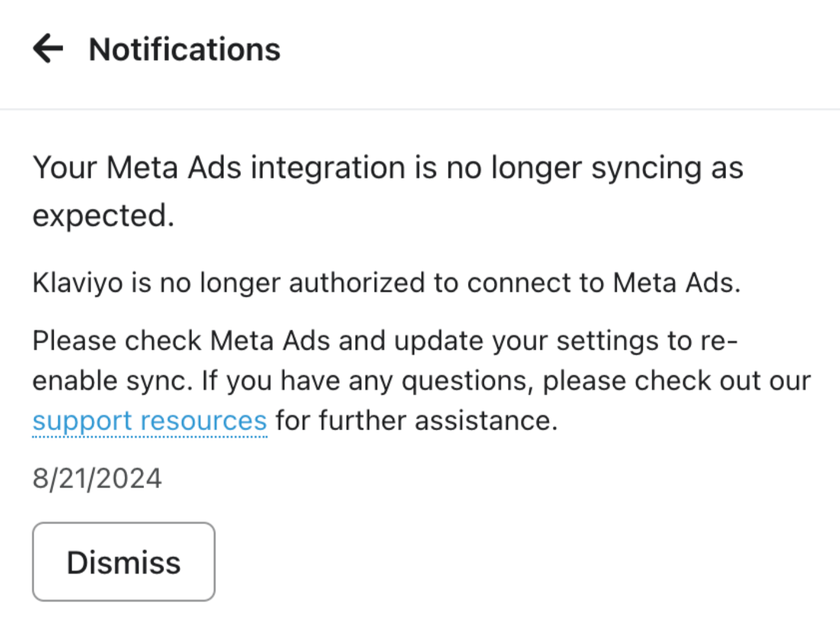Return to previous screen via left arrow
Image resolution: width=840 pixels, height=617 pixels.
point(48,48)
